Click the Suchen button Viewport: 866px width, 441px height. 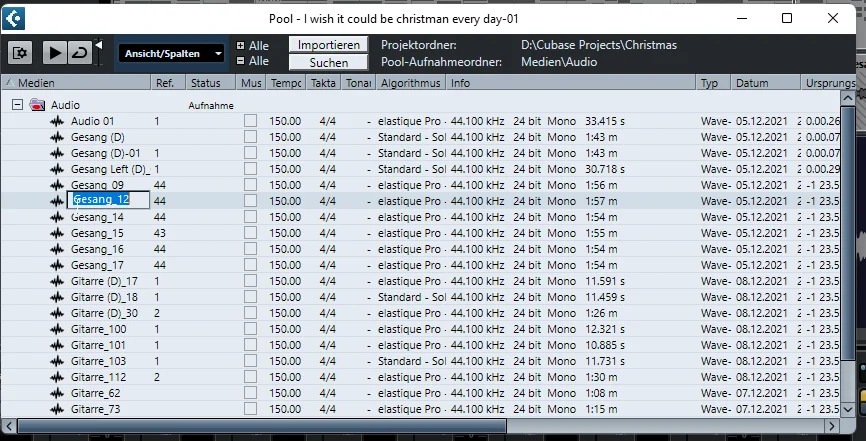click(x=329, y=62)
